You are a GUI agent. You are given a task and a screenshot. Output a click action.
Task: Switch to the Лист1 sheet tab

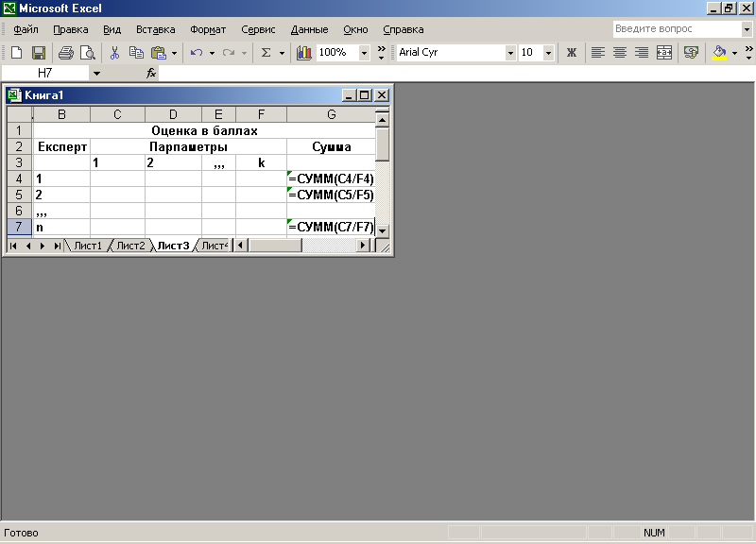click(88, 246)
